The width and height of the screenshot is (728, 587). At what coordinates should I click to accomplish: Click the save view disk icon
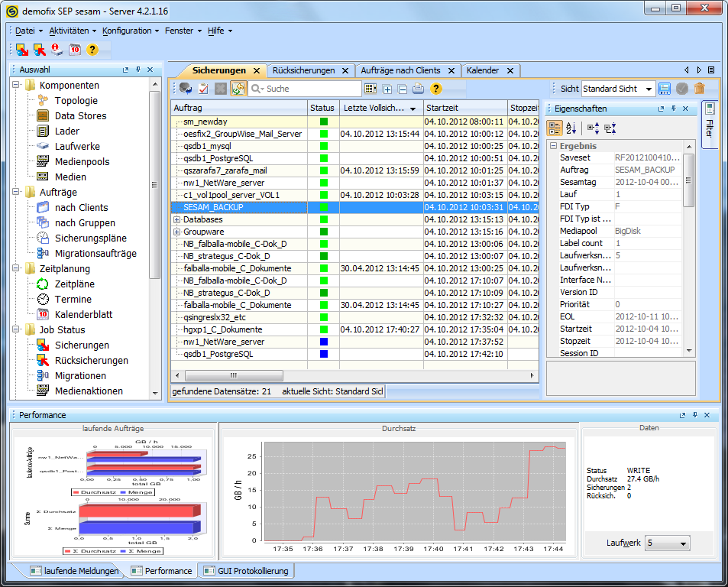[x=665, y=89]
